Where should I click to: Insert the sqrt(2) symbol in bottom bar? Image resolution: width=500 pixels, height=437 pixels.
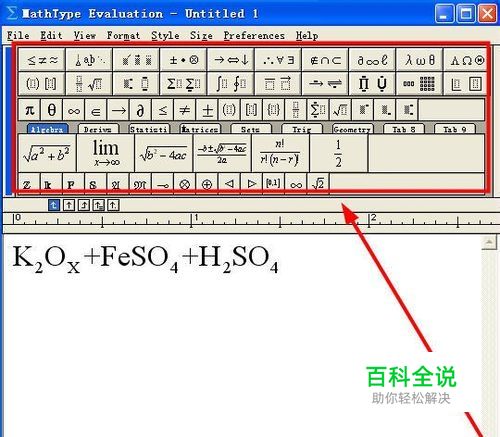click(x=318, y=184)
